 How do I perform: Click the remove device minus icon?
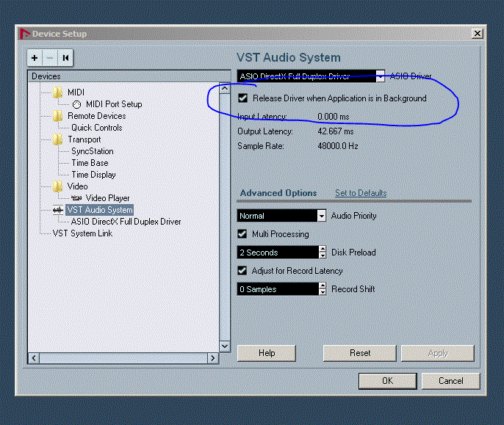50,57
